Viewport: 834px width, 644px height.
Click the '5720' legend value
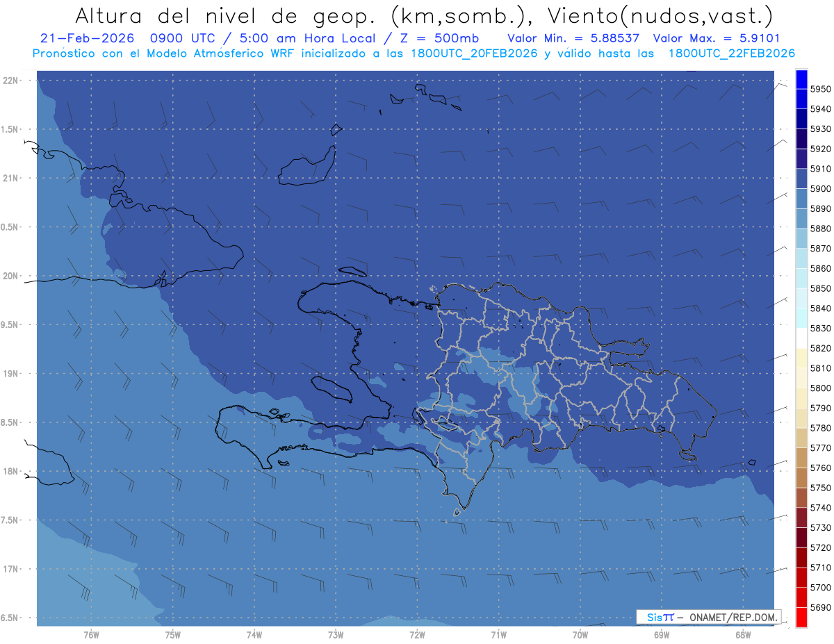coord(821,547)
